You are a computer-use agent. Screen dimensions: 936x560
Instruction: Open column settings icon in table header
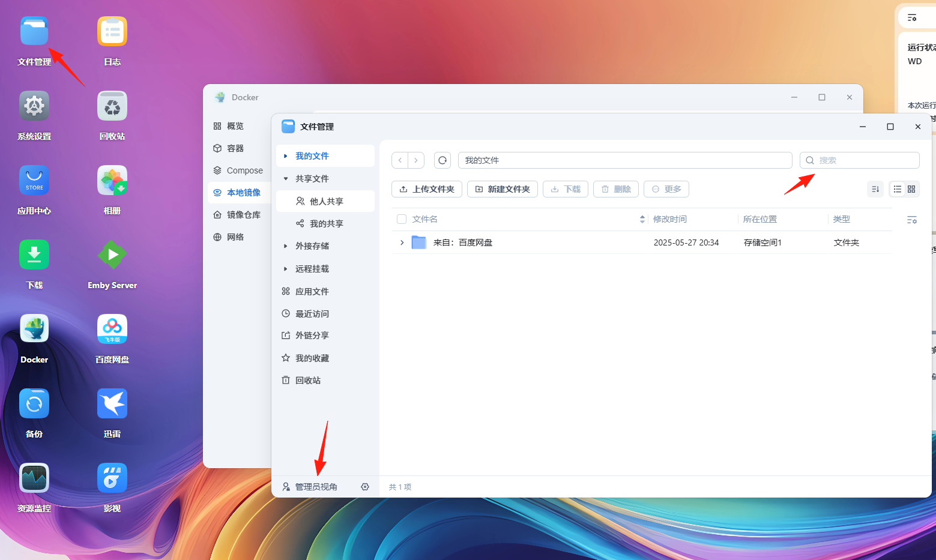pyautogui.click(x=911, y=220)
